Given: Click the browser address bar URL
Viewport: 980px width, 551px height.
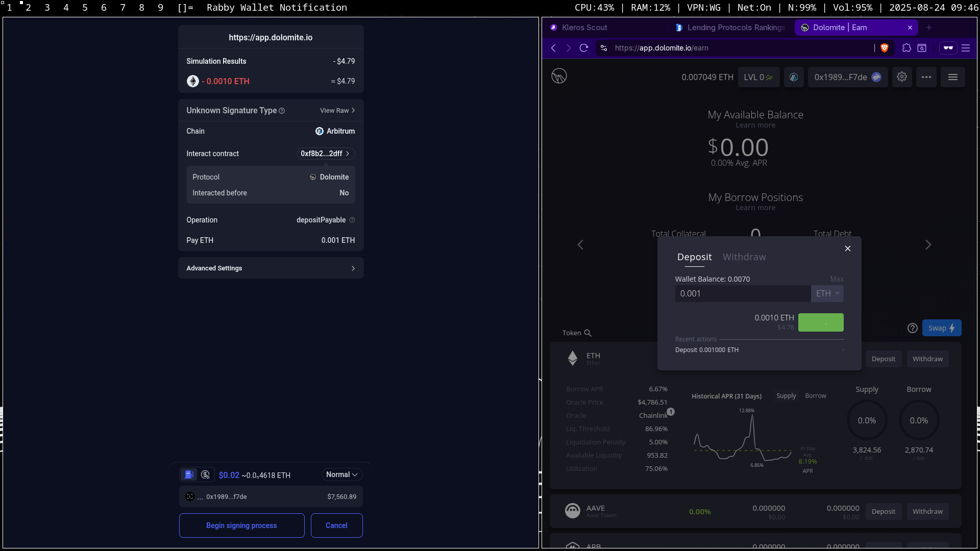Looking at the screenshot, I should (661, 48).
